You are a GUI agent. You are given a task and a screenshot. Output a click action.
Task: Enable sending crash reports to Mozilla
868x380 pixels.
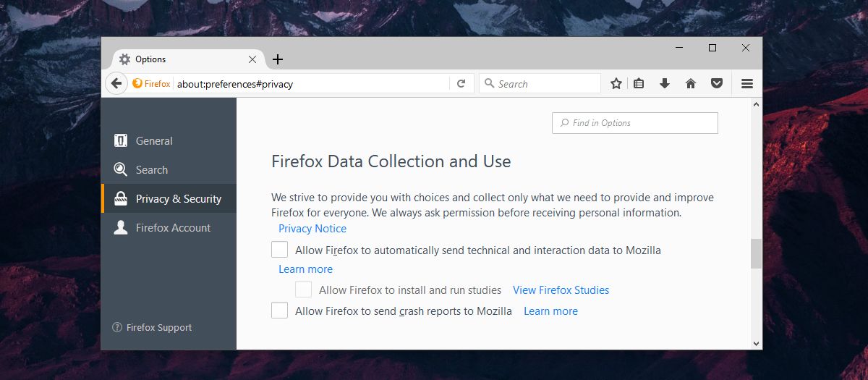[x=279, y=311]
